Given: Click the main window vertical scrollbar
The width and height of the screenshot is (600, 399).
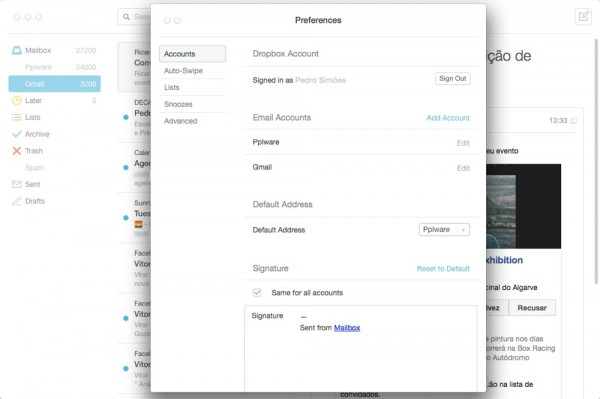Looking at the screenshot, I should pyautogui.click(x=596, y=161).
